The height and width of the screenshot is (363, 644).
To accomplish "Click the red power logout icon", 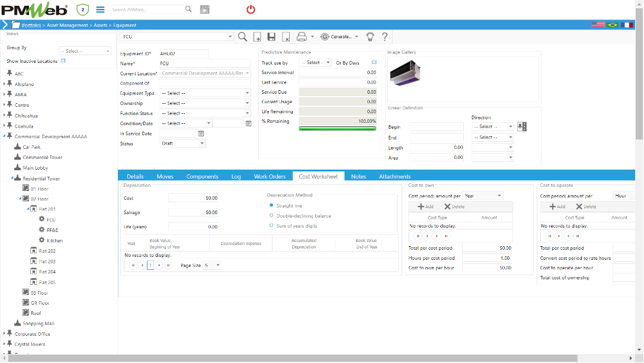I will [x=251, y=9].
